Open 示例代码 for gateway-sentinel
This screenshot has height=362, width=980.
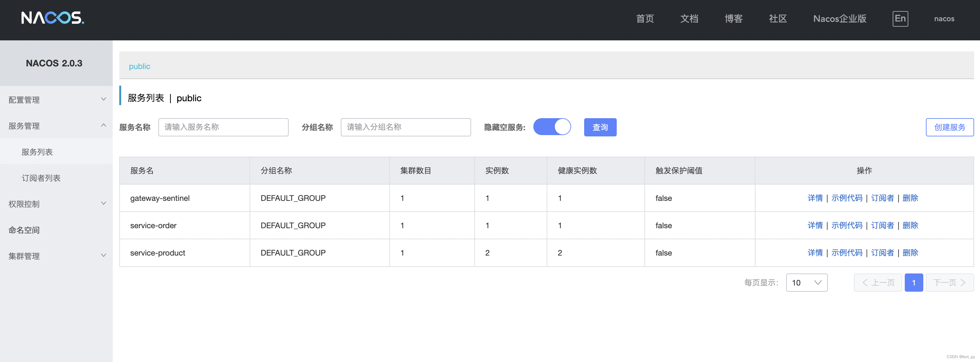[846, 198]
